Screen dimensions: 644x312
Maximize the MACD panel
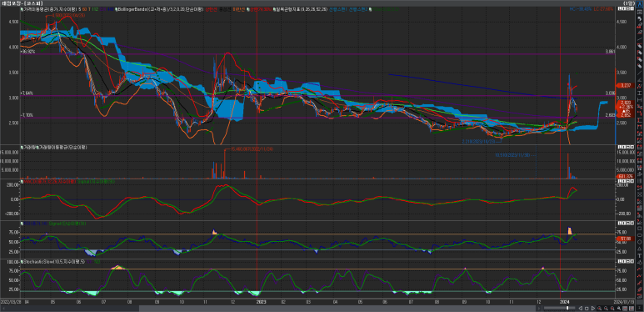pos(628,181)
